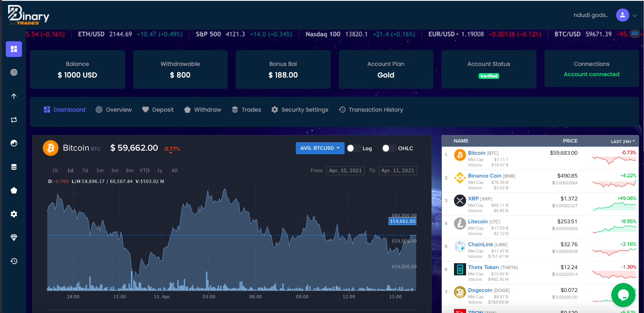Click the Theta Token logo in the coin list
Screen dimensions: 644x313
pyautogui.click(x=460, y=269)
